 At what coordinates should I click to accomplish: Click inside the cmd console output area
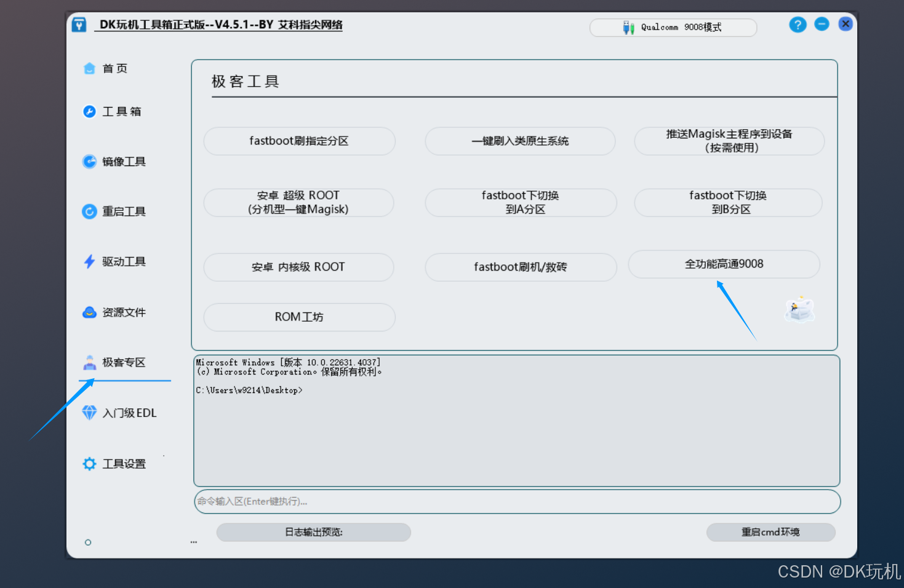[x=517, y=421]
